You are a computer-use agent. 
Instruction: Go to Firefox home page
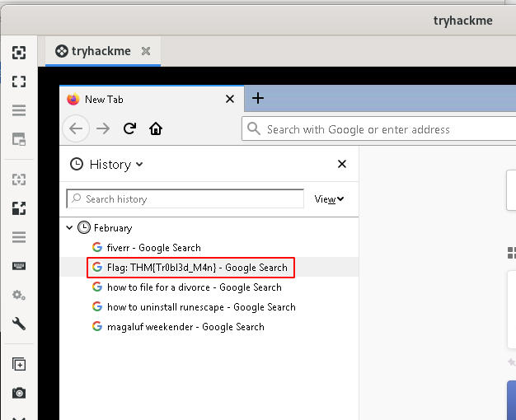click(155, 128)
